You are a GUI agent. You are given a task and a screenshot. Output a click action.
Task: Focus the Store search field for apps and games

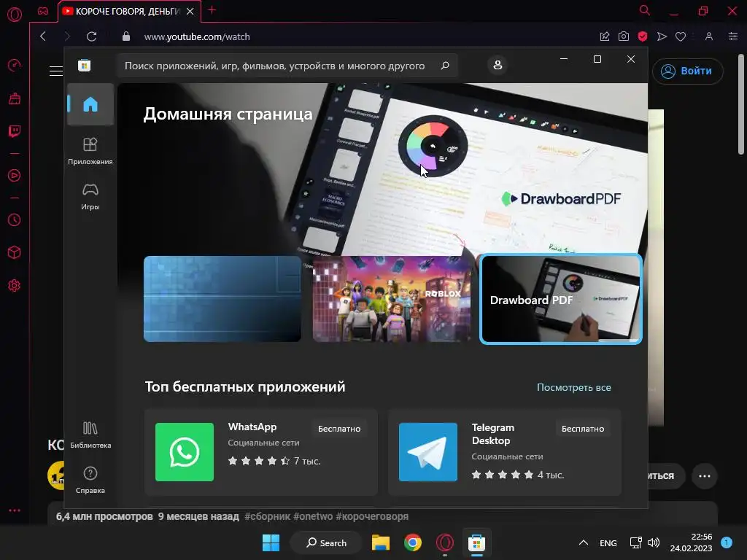tap(287, 65)
